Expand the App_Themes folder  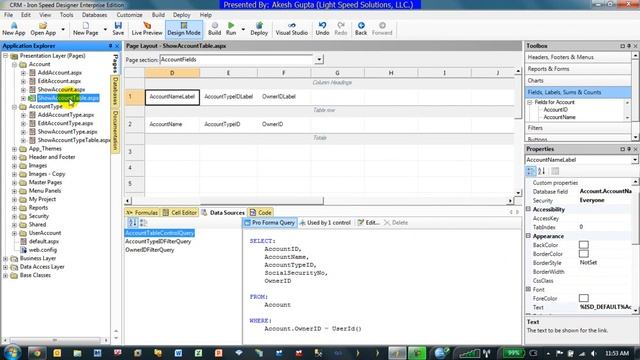[x=15, y=149]
